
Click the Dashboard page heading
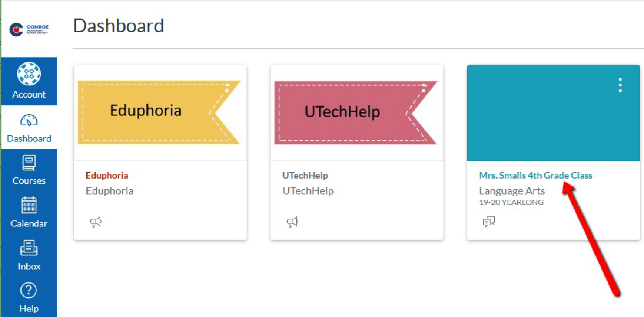coord(118,26)
